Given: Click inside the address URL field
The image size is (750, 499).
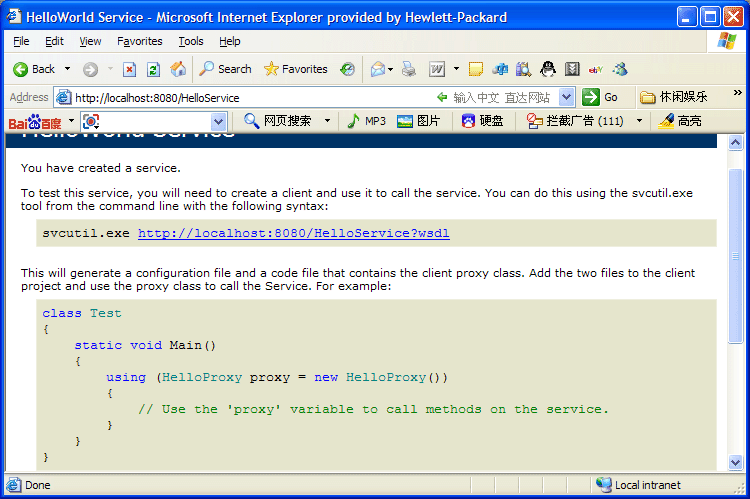Looking at the screenshot, I should [x=250, y=97].
